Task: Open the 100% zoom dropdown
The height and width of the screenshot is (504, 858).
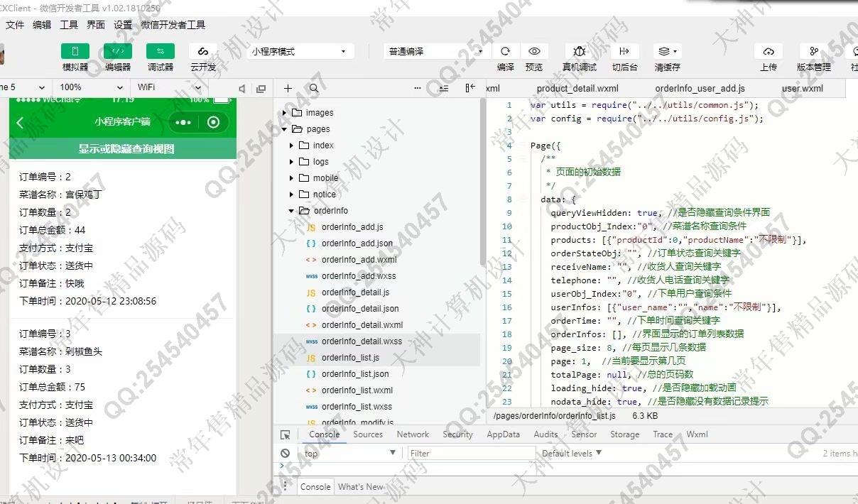Action: [x=92, y=87]
